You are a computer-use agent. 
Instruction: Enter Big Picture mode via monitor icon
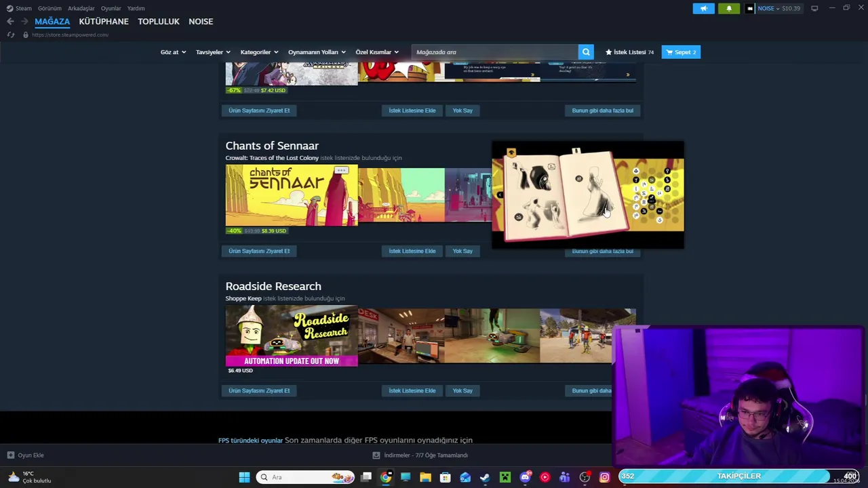[814, 8]
